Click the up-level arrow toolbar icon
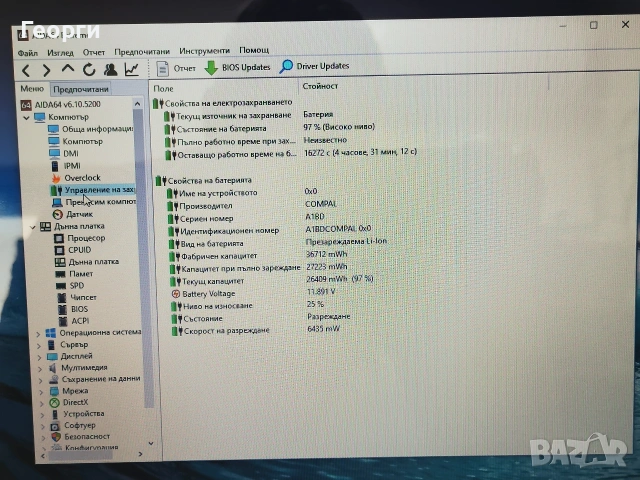640x480 pixels. coord(68,69)
